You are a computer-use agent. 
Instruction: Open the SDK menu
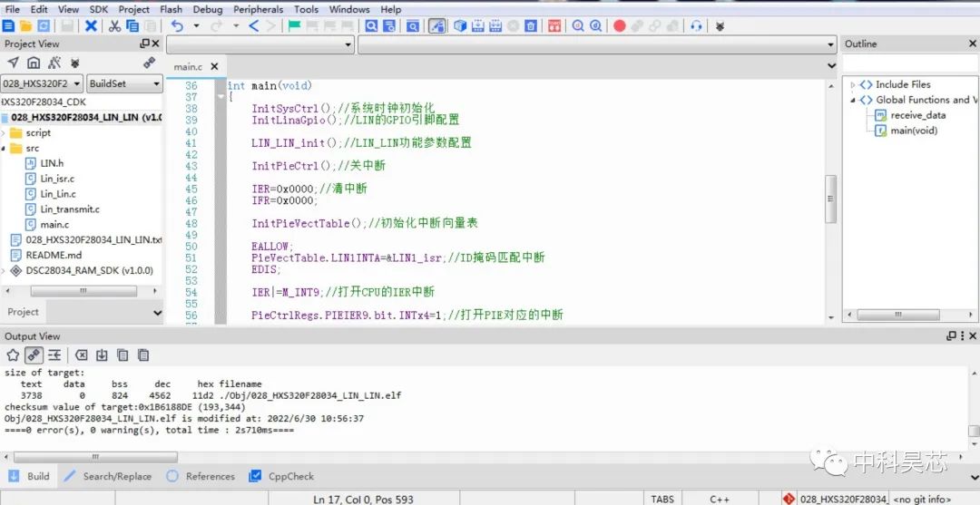pos(99,9)
